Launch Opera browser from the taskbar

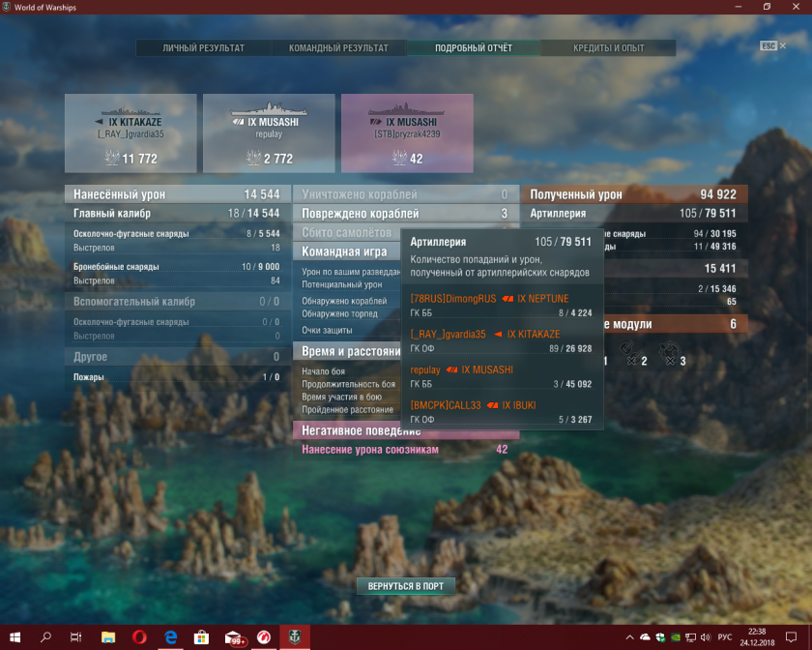(139, 637)
